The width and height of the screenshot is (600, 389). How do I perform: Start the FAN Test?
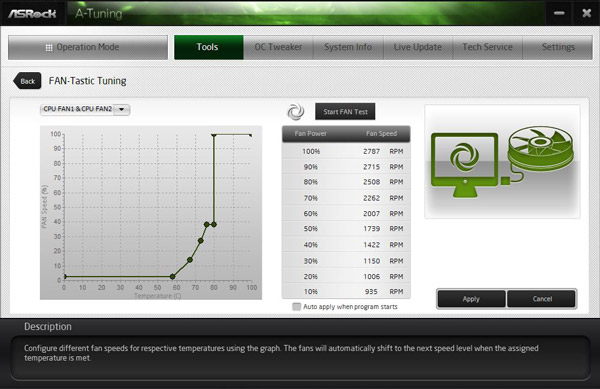pos(345,112)
